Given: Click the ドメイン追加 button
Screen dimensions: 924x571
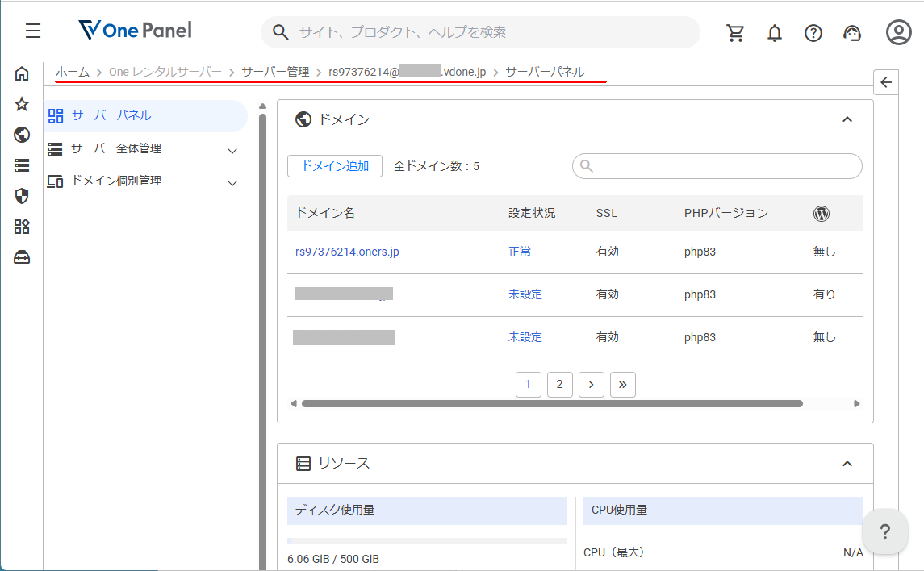Looking at the screenshot, I should (334, 165).
